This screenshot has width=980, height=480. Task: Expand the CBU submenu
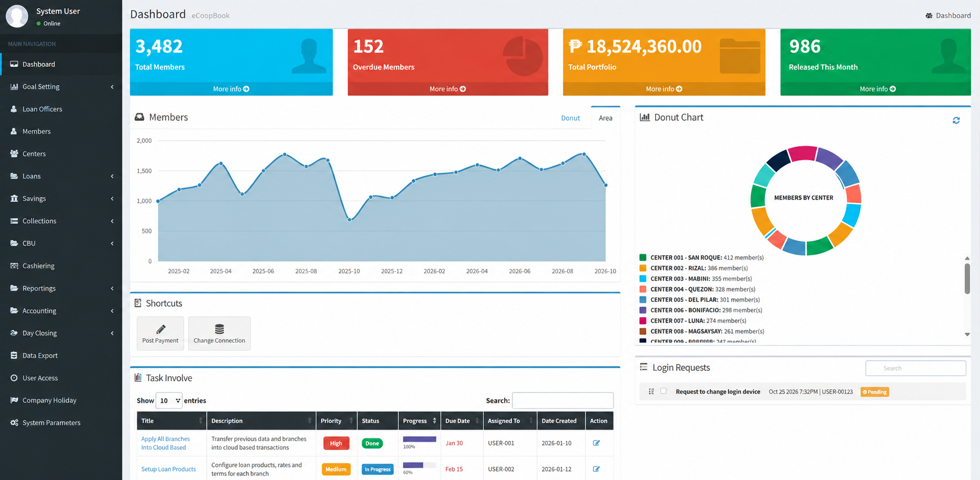61,243
